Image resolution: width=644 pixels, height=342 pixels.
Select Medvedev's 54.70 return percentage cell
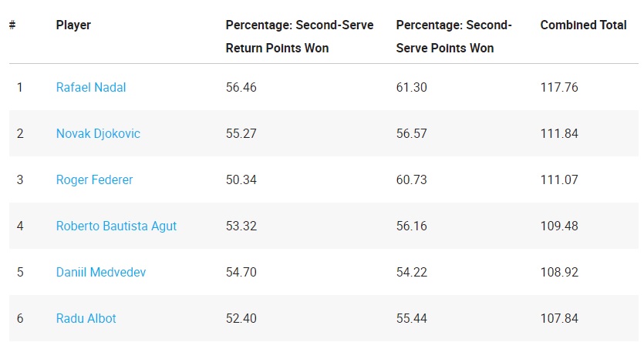tap(241, 272)
